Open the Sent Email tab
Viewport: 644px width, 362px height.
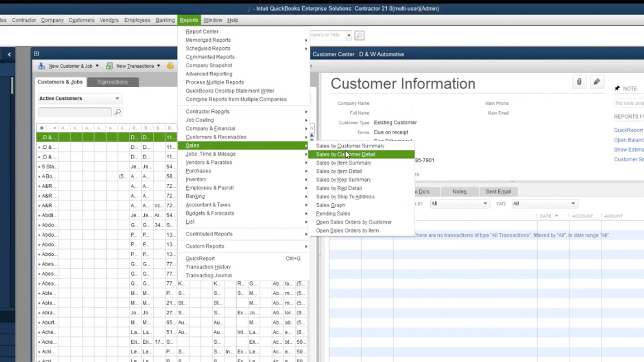tap(498, 191)
